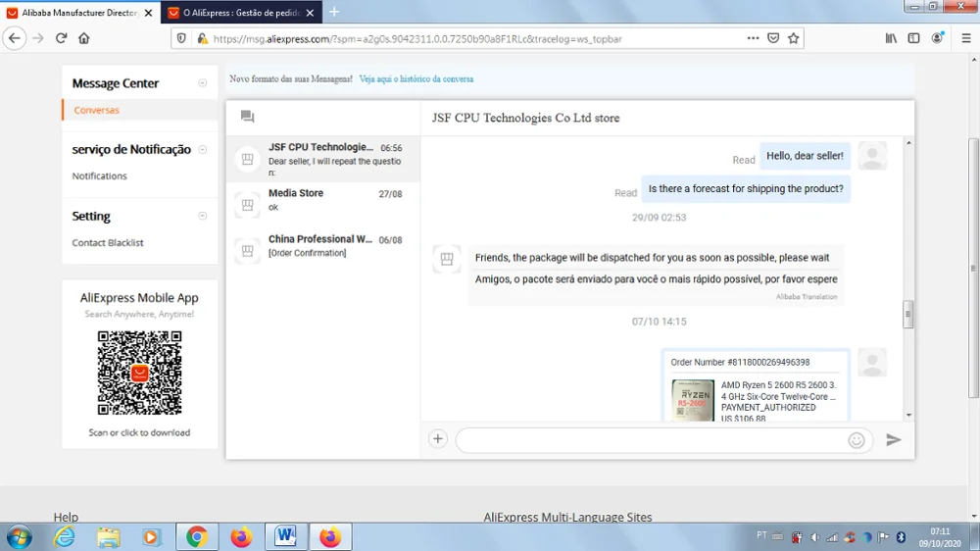The height and width of the screenshot is (551, 980).
Task: Click the chat scrollbar thumb
Action: click(x=908, y=314)
